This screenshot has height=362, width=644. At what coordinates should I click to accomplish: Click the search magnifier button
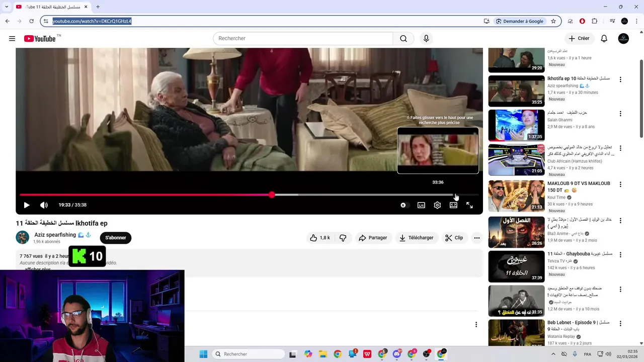pos(404,39)
